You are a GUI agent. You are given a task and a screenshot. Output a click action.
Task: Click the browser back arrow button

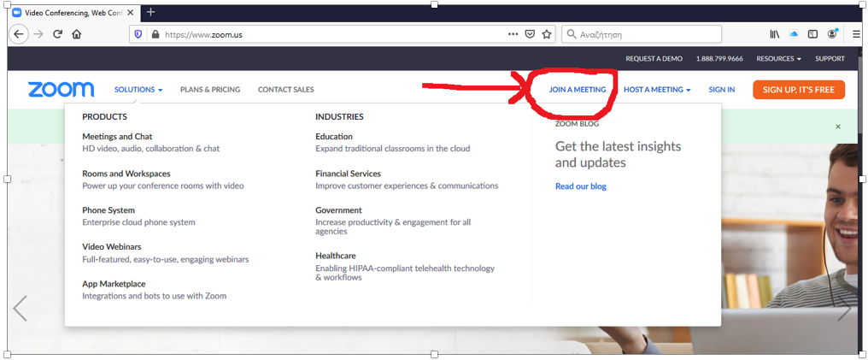pyautogui.click(x=19, y=34)
